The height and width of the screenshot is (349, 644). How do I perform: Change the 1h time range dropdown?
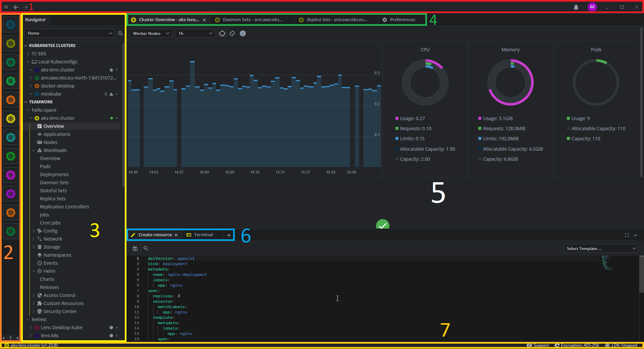(194, 33)
